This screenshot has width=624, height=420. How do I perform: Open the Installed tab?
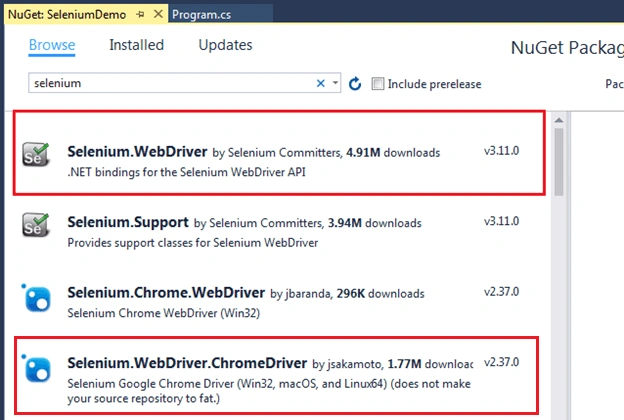(x=136, y=45)
